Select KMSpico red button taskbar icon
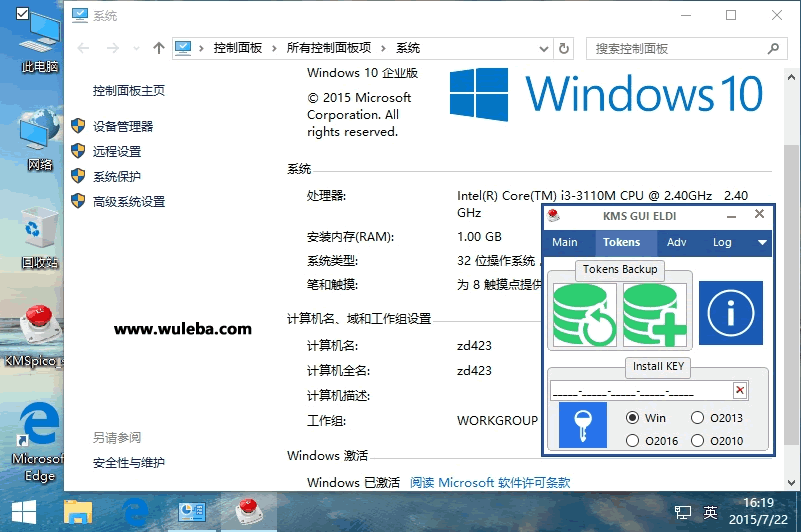Viewport: 801px width, 532px height. pyautogui.click(x=249, y=512)
